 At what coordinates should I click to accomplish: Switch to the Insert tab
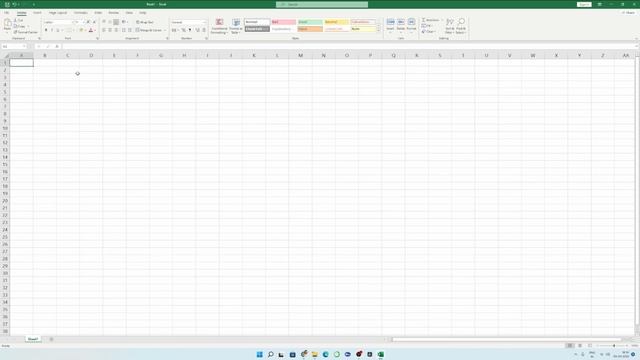coord(37,13)
